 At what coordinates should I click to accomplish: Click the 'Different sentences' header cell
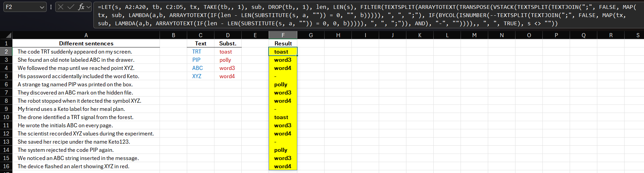pos(86,43)
